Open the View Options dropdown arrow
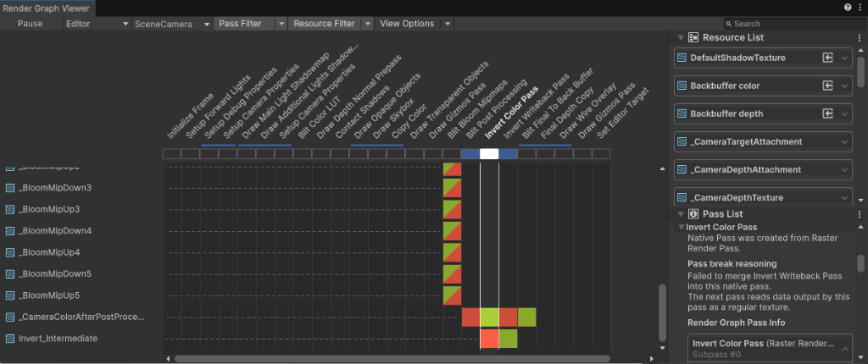The image size is (868, 364). (448, 24)
